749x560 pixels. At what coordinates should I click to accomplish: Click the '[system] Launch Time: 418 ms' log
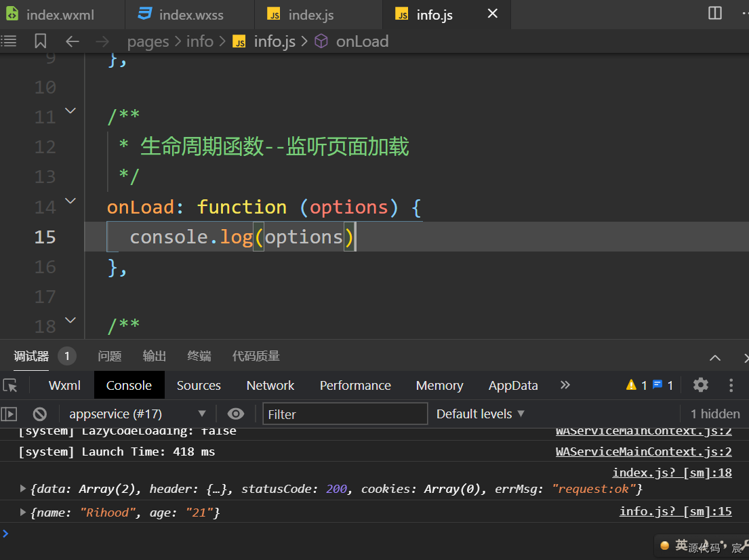point(117,452)
